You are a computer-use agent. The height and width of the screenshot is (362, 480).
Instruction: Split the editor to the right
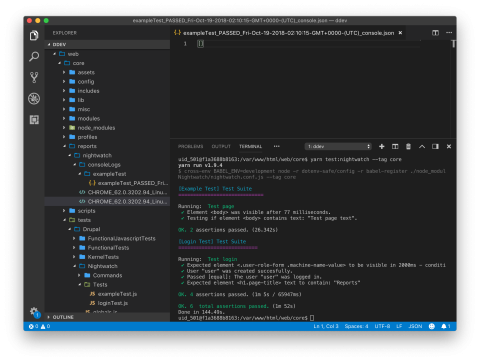coord(435,33)
